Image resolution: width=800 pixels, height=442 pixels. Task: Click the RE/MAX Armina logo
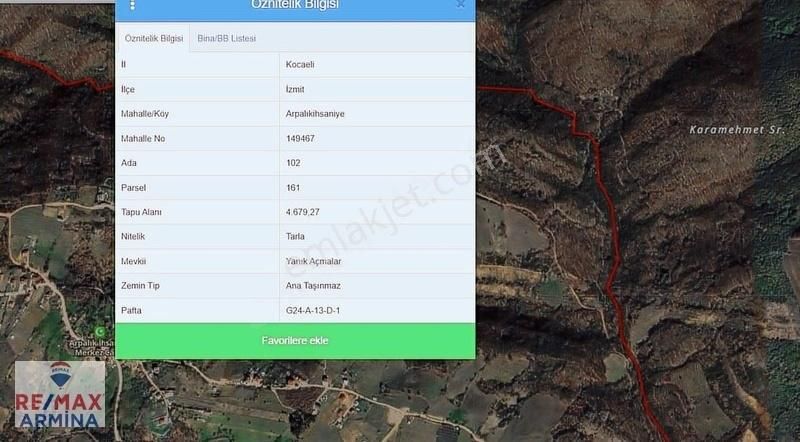(x=60, y=394)
